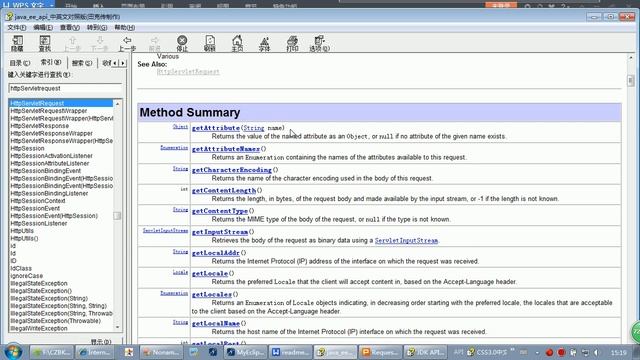Select HttpSession in the index list

[27, 148]
